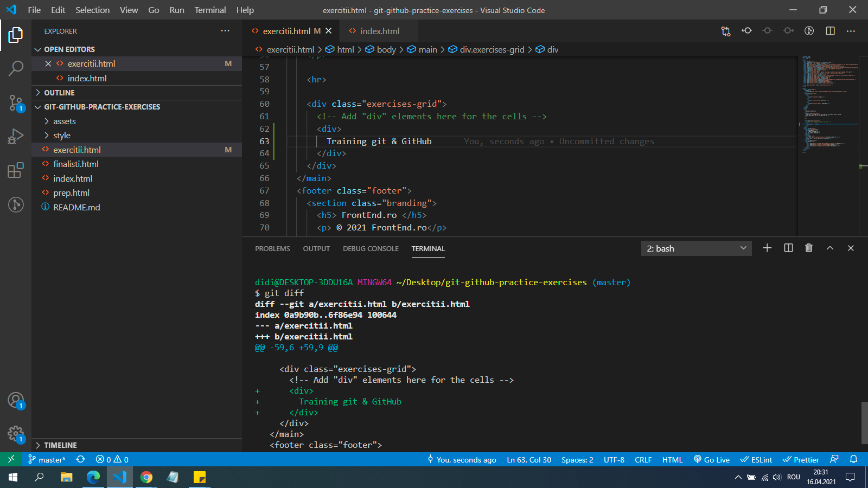The width and height of the screenshot is (868, 488).
Task: Open Source Control view in activity bar
Action: click(x=16, y=102)
